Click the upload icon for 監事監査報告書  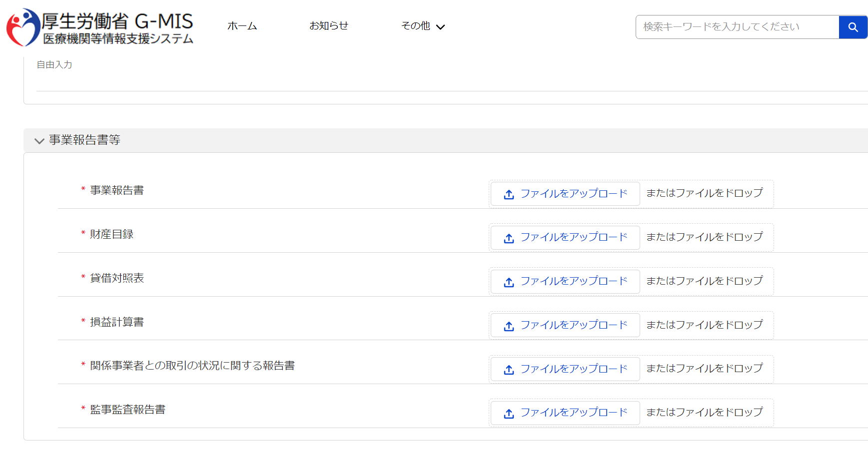point(508,413)
